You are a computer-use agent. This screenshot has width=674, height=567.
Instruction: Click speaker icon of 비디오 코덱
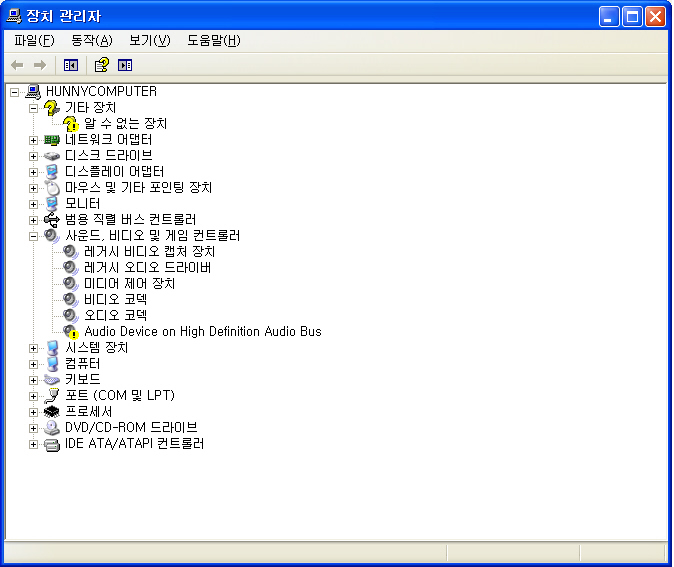tap(71, 300)
